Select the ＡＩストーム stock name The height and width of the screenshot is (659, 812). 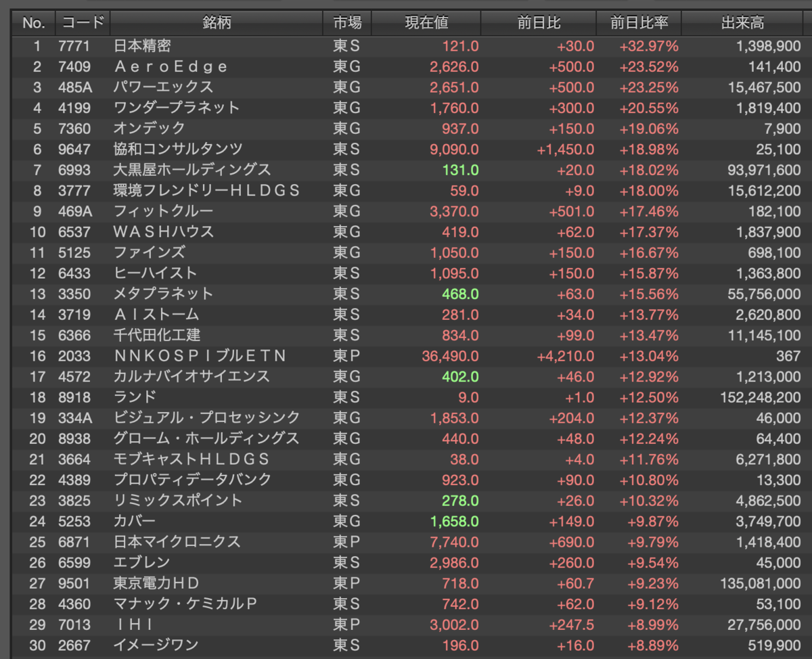pos(156,315)
